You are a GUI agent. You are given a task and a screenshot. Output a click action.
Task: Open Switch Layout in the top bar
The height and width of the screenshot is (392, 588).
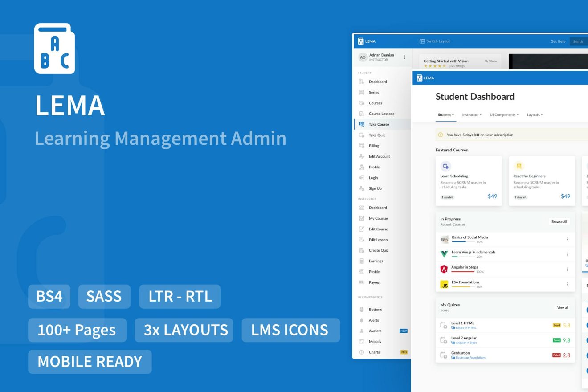436,41
